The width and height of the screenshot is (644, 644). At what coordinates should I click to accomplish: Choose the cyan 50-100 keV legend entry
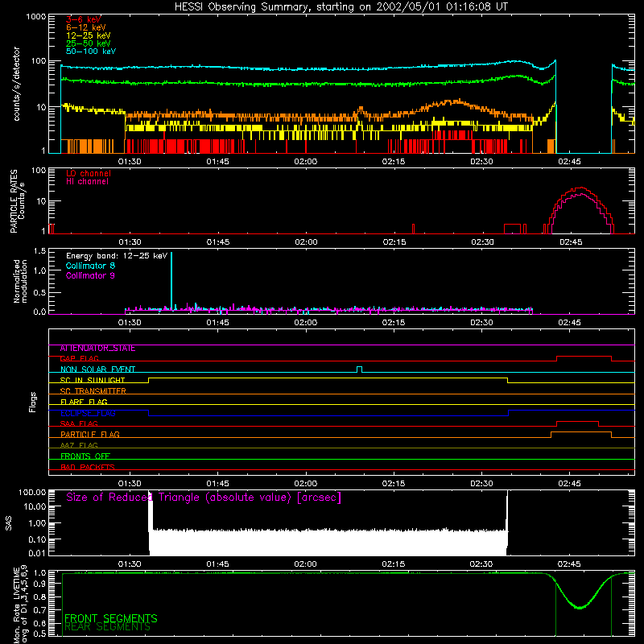click(x=91, y=52)
